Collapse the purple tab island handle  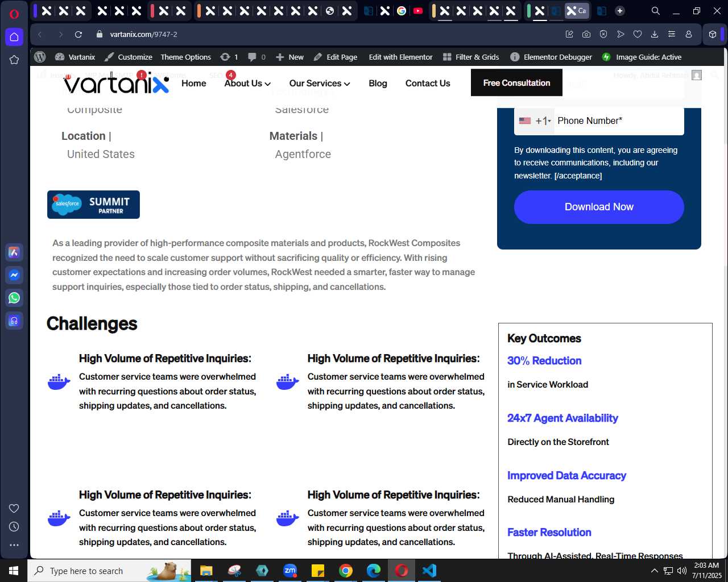(35, 11)
